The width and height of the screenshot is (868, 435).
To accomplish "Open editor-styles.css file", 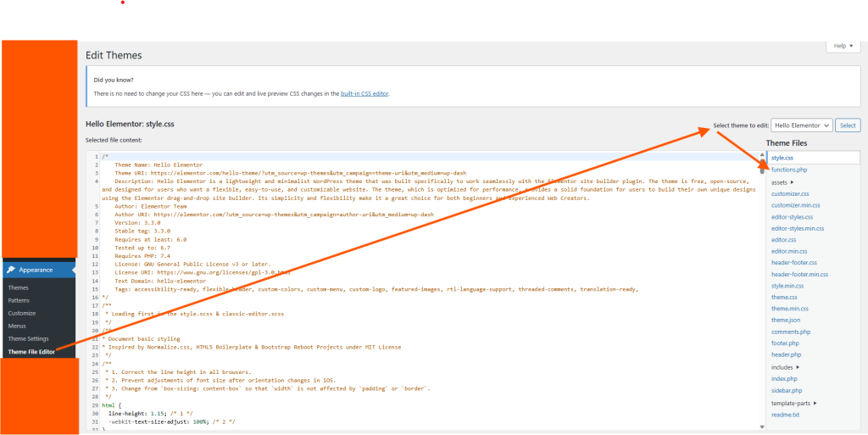I will tap(792, 217).
